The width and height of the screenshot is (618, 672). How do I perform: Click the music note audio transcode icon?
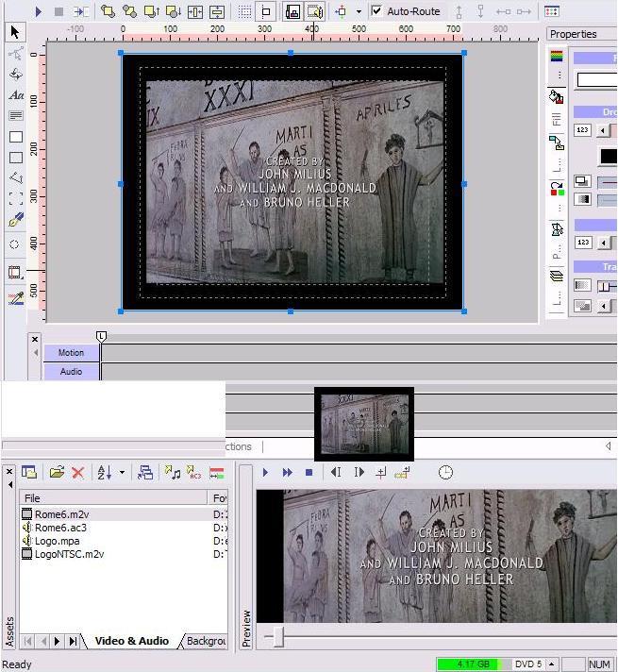tap(173, 472)
